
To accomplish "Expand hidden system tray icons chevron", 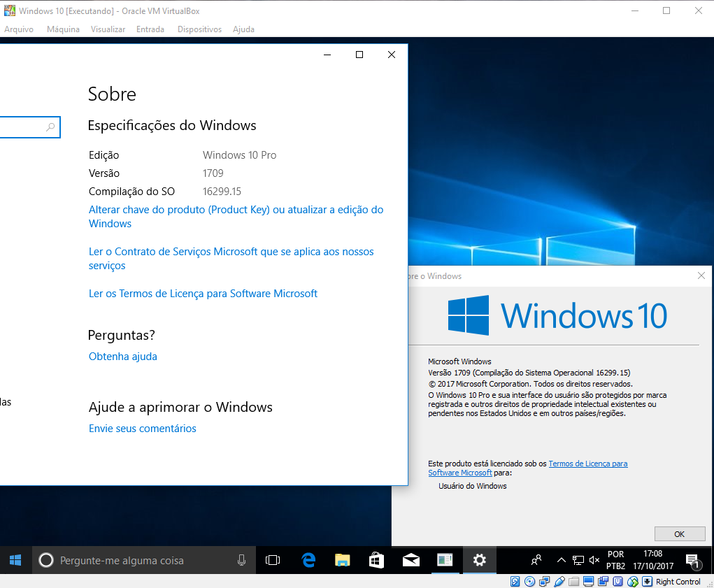I will pyautogui.click(x=562, y=560).
